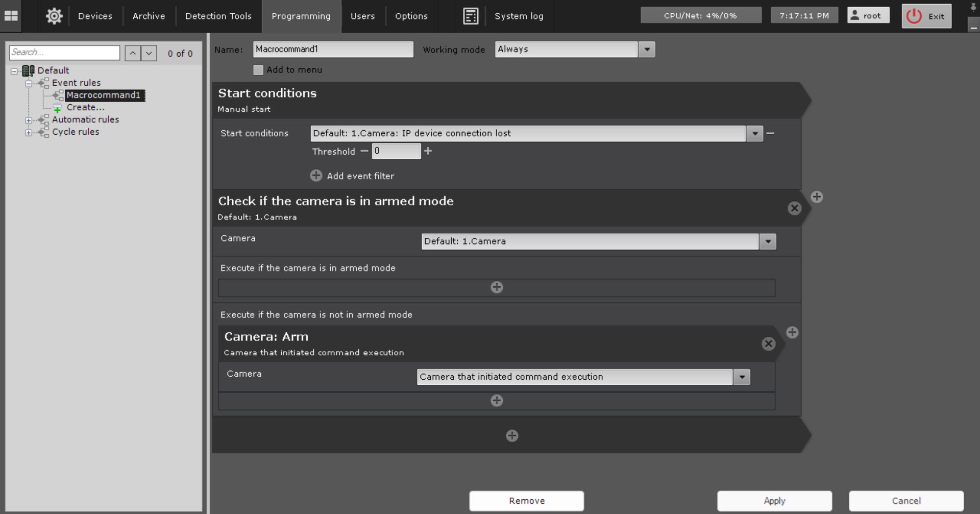The height and width of the screenshot is (514, 980).
Task: Collapse the Event rules tree node
Action: (29, 83)
